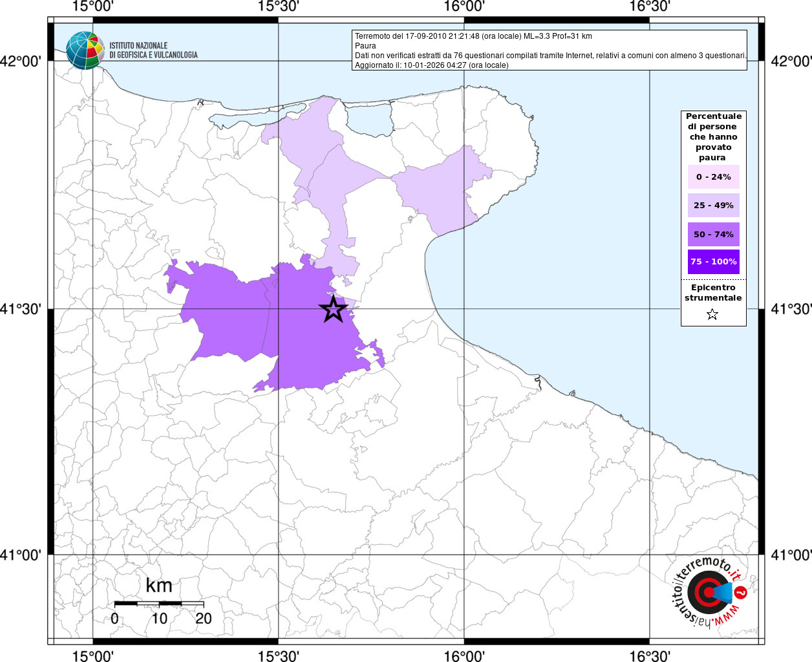Click the 'Epicentro strumentale' legend label
Screen dimensions: 812x662
(x=713, y=293)
